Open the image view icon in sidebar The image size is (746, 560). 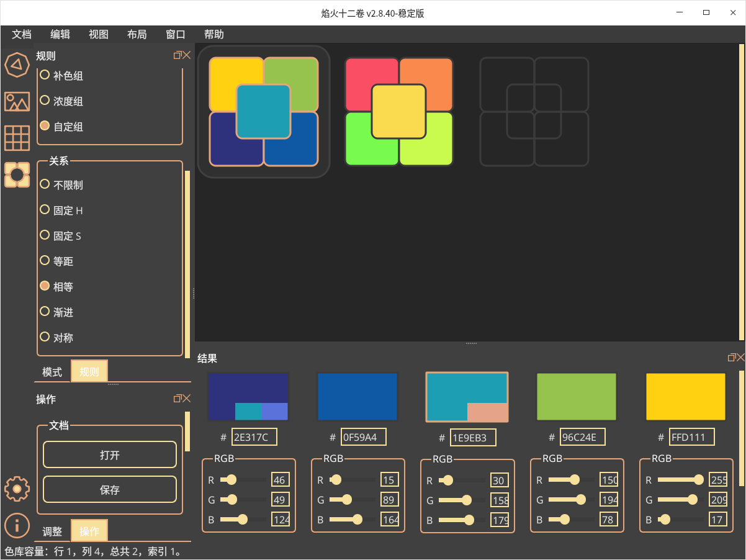[17, 101]
